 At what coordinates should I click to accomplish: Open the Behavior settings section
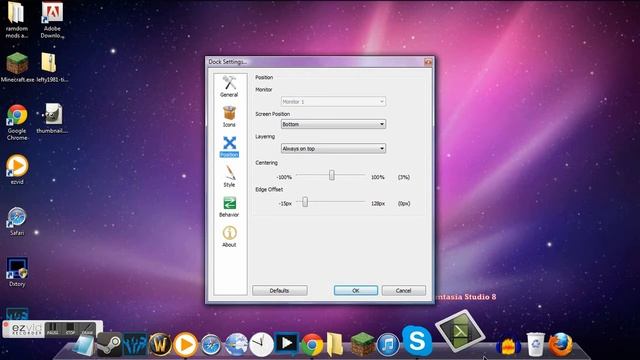(x=229, y=207)
